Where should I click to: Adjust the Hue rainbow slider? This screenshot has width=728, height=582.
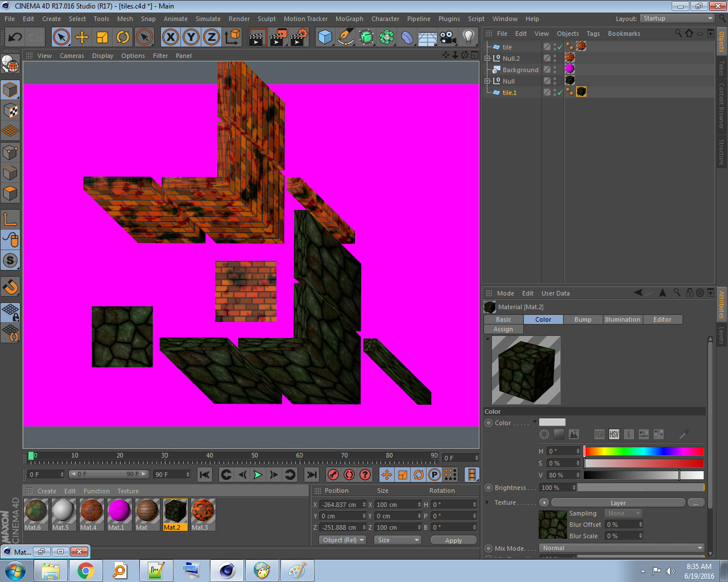click(644, 451)
